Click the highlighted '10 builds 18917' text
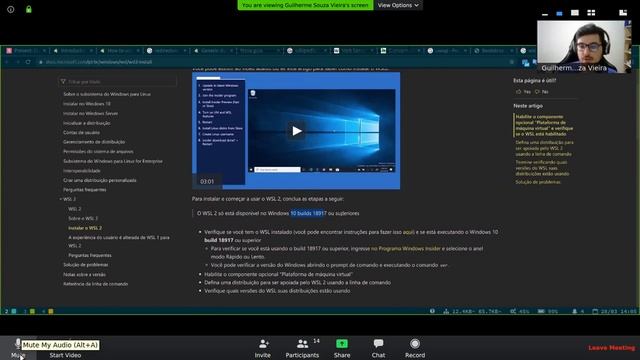Screen dimensions: 640x360 pyautogui.click(x=308, y=213)
